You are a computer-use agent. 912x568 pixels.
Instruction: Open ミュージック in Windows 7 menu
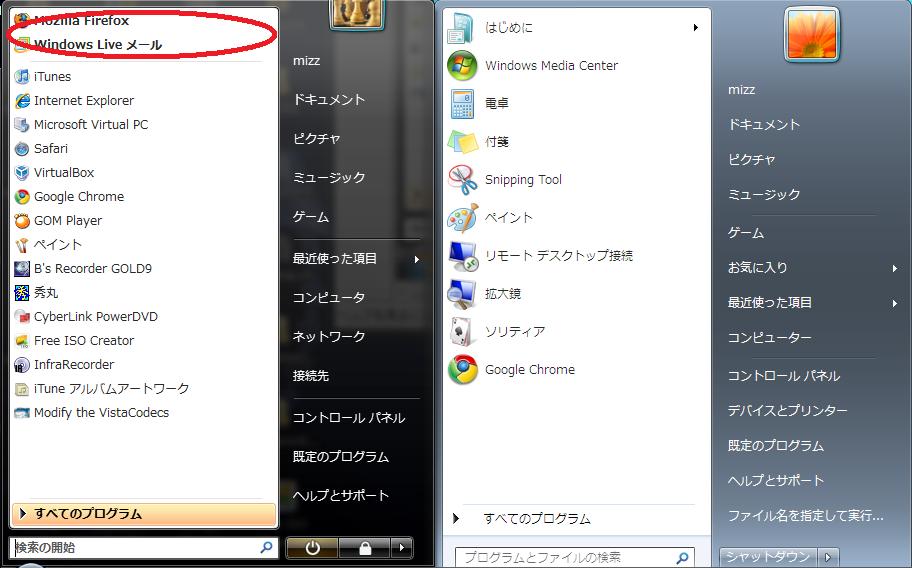point(764,194)
